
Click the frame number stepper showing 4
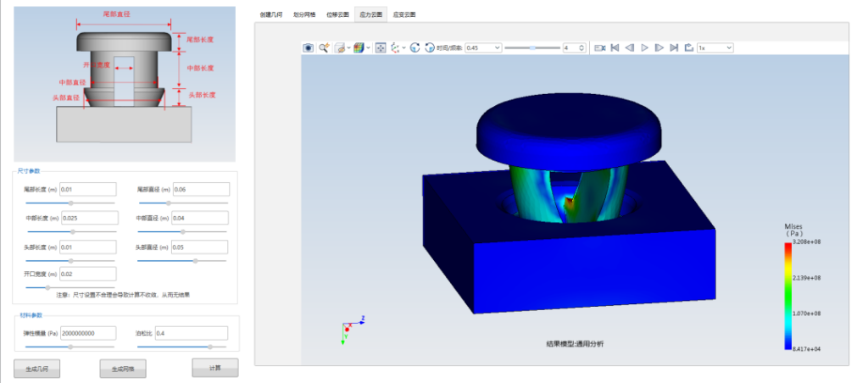pyautogui.click(x=574, y=48)
